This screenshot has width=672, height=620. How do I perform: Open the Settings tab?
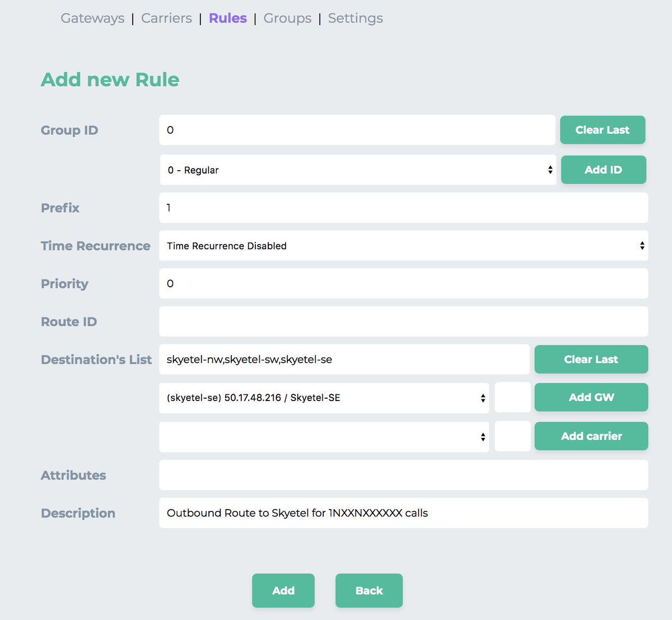click(355, 18)
